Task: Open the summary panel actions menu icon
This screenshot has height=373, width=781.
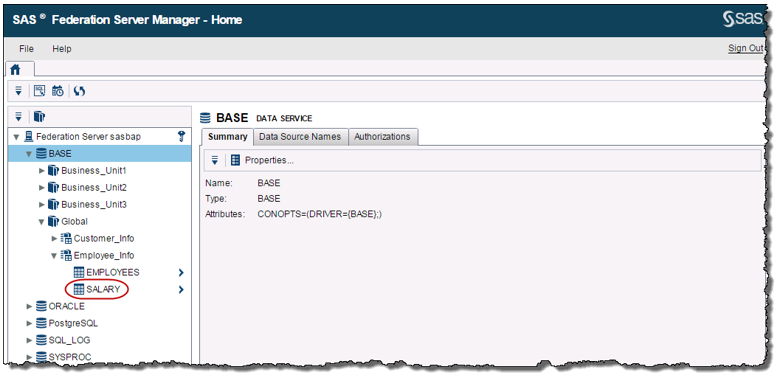Action: coord(215,160)
